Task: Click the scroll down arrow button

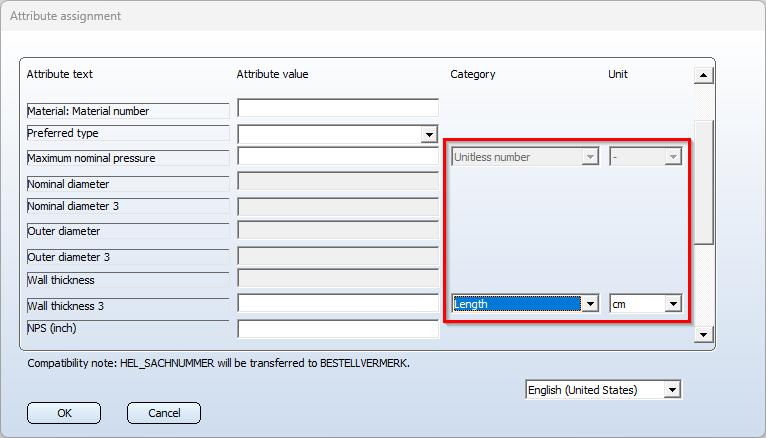Action: (x=703, y=334)
